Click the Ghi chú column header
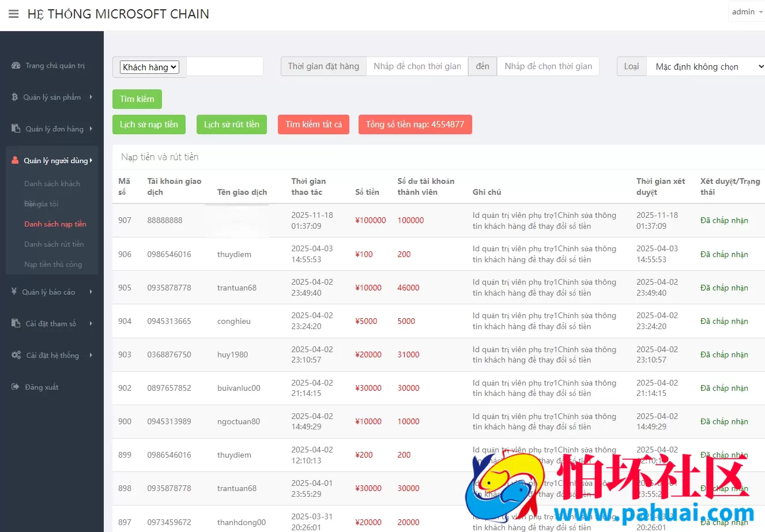Image resolution: width=765 pixels, height=532 pixels. pyautogui.click(x=487, y=193)
